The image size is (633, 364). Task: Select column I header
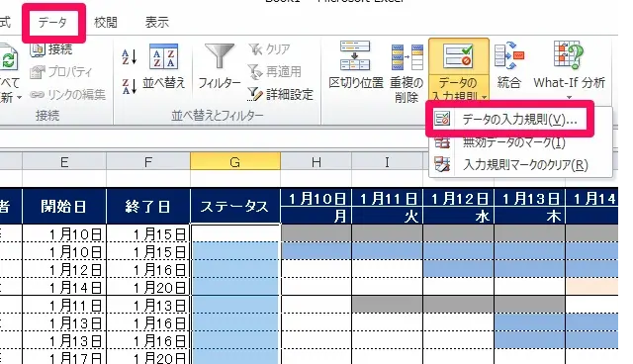pos(387,162)
